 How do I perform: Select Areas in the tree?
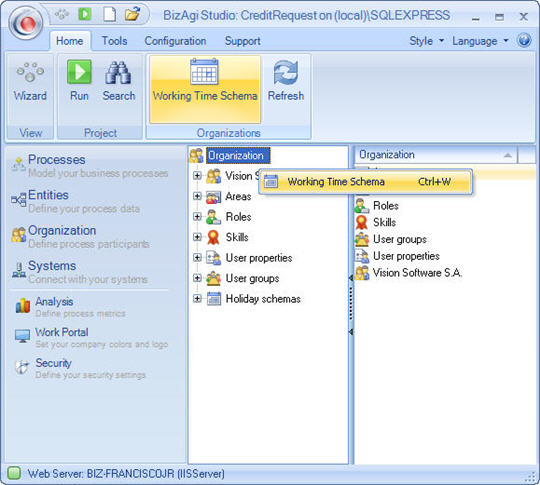coord(238,196)
